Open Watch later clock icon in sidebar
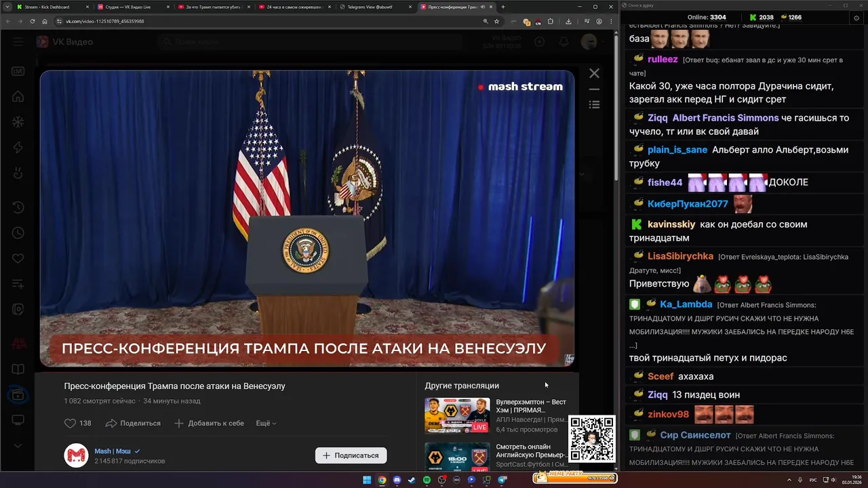This screenshot has height=488, width=868. tap(18, 233)
